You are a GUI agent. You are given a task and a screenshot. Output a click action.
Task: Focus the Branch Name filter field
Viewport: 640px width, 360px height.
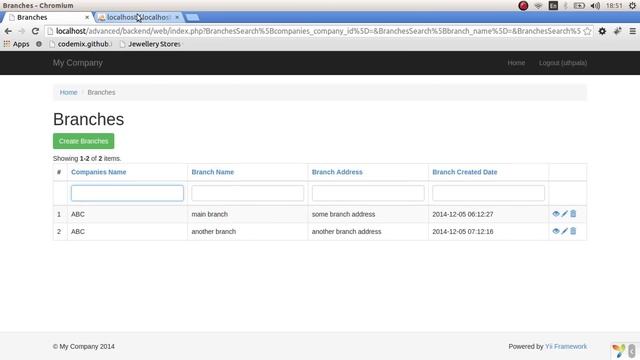coord(248,193)
